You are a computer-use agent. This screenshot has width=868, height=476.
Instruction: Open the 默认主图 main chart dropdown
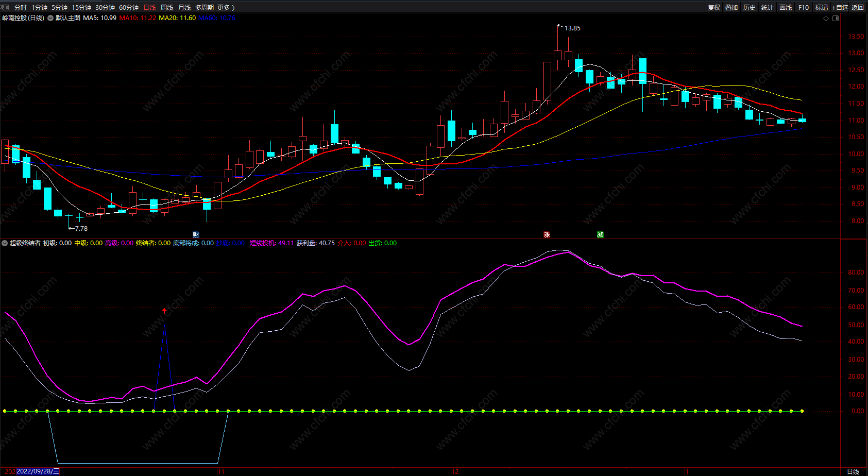click(x=50, y=18)
